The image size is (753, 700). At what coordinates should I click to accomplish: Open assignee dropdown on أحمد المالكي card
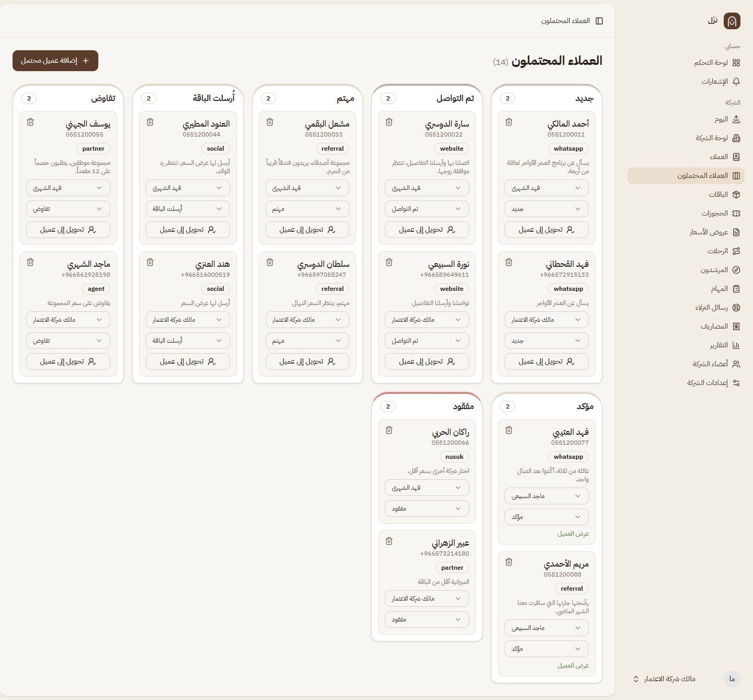point(546,188)
